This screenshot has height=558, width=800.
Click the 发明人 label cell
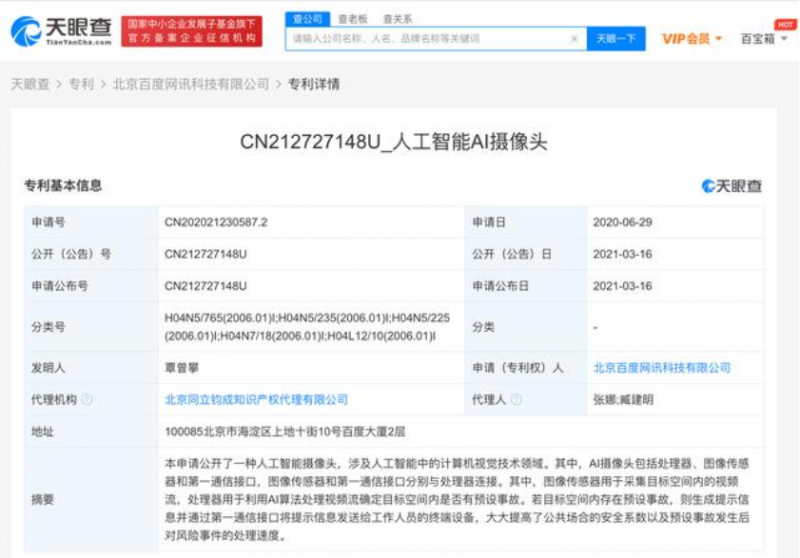(x=91, y=368)
